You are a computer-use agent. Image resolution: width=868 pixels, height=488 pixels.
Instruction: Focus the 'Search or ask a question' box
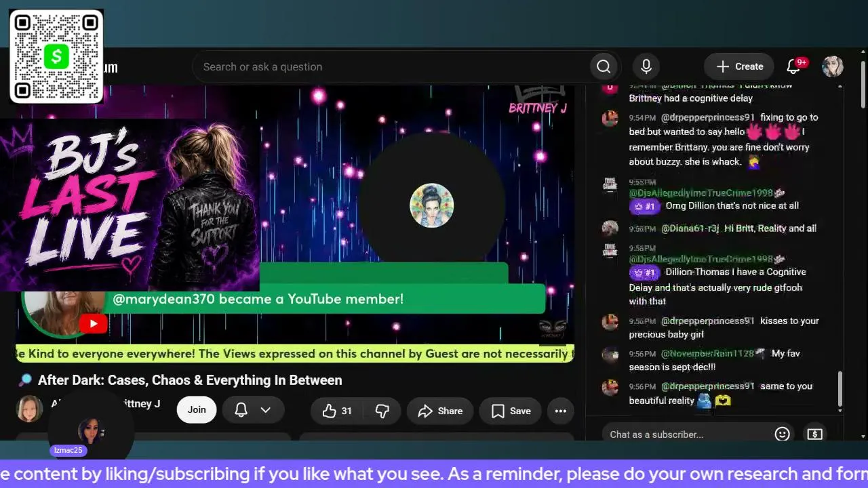tap(391, 66)
